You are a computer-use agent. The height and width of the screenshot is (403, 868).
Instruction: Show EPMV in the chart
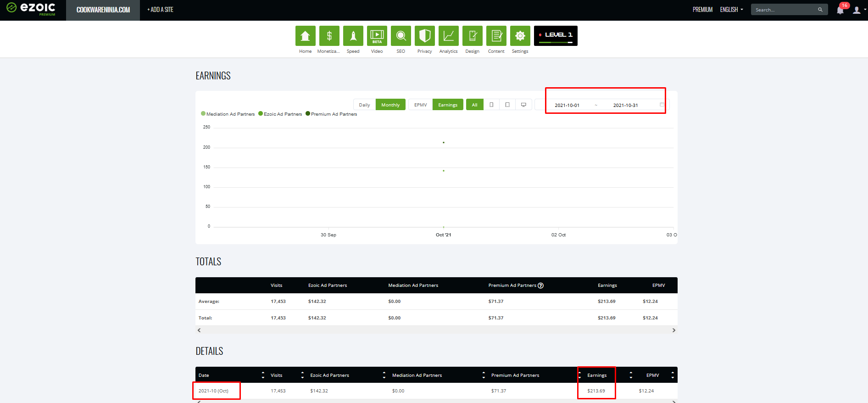pos(420,105)
